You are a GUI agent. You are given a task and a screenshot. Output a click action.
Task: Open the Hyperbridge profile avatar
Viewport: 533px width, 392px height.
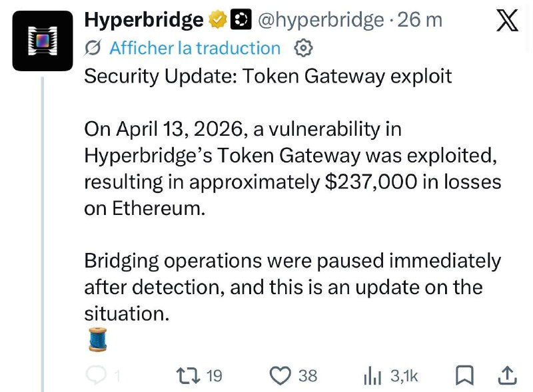[x=41, y=41]
